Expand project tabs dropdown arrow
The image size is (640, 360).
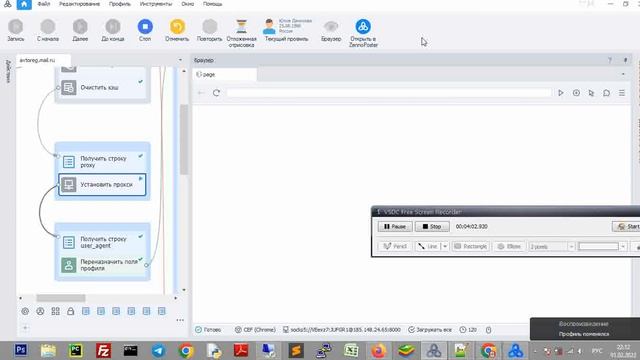(180, 60)
